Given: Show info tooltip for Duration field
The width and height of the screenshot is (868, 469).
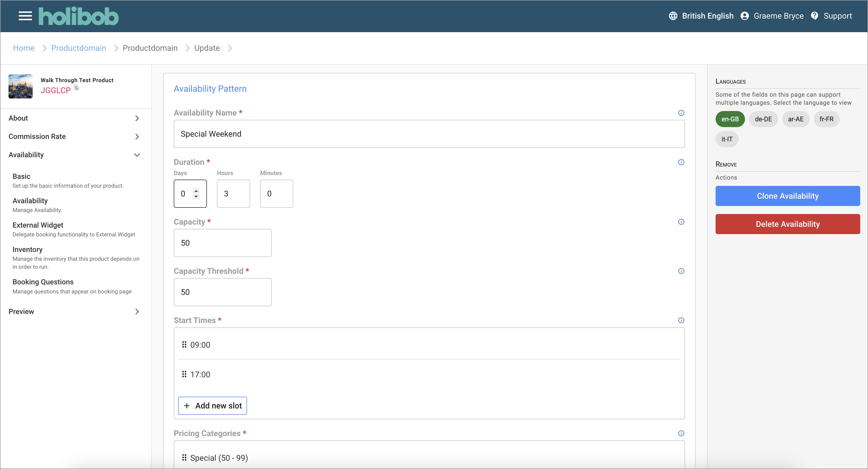Looking at the screenshot, I should 681,162.
